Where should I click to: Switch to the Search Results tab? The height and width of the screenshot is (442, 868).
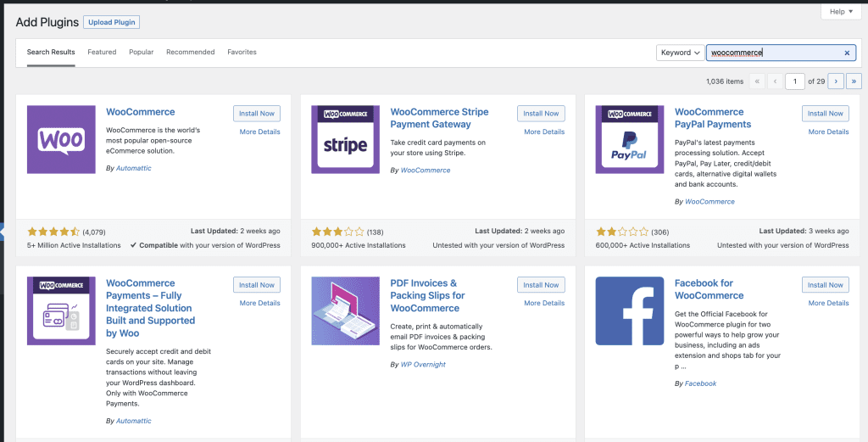point(51,52)
